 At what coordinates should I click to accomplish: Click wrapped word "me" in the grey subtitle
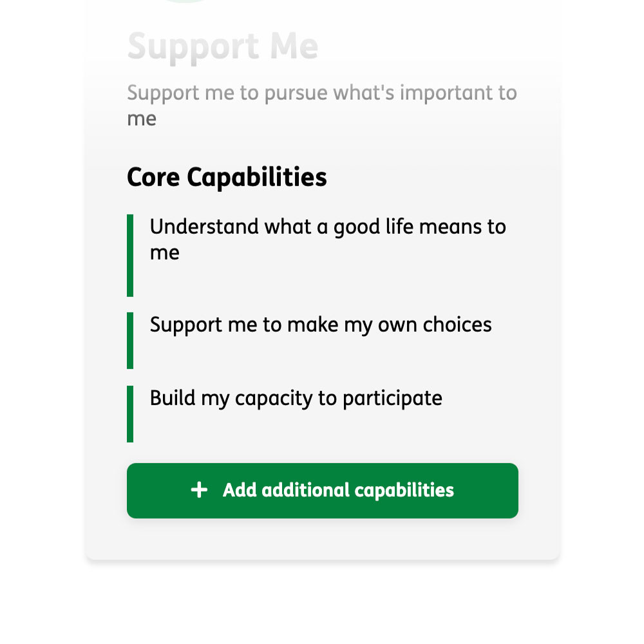142,119
